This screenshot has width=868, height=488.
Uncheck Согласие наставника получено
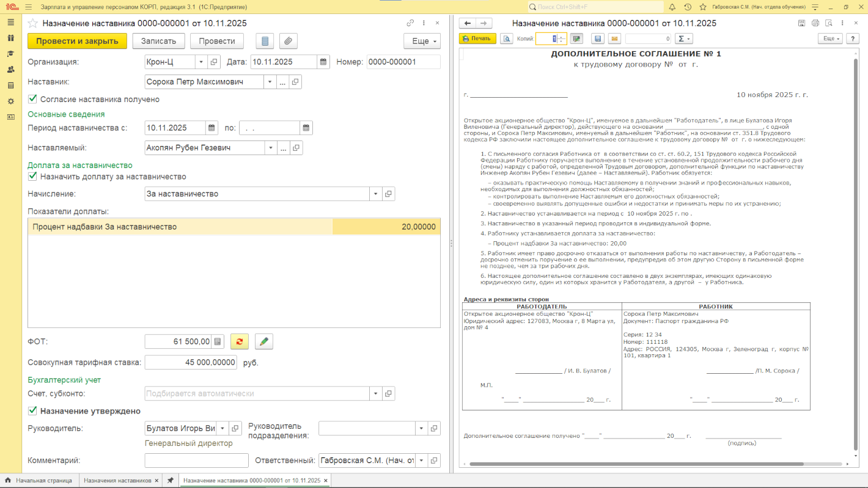click(x=32, y=99)
